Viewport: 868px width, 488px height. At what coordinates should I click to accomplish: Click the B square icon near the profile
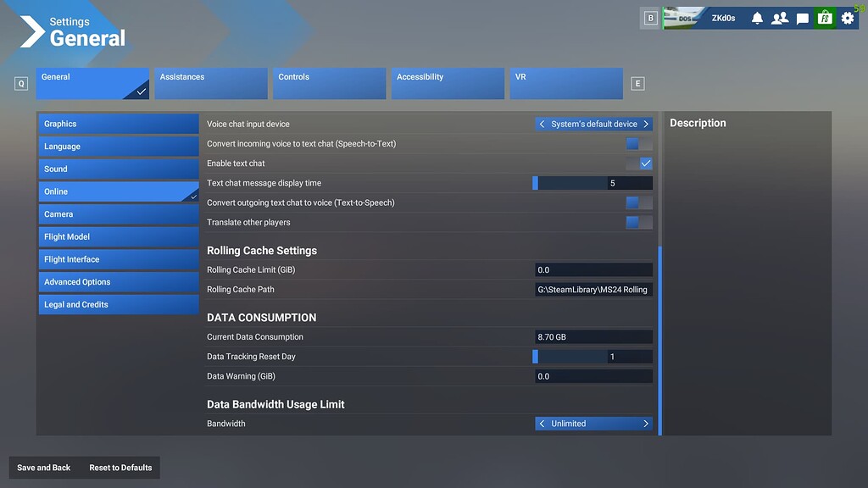(649, 18)
